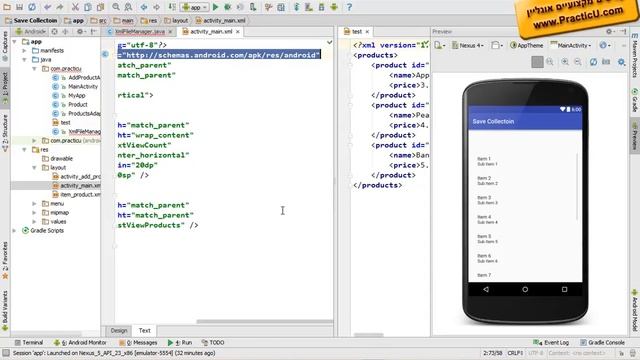640x360 pixels.
Task: Toggle zoom-to-fit in Preview toolbar
Action: click(537, 62)
